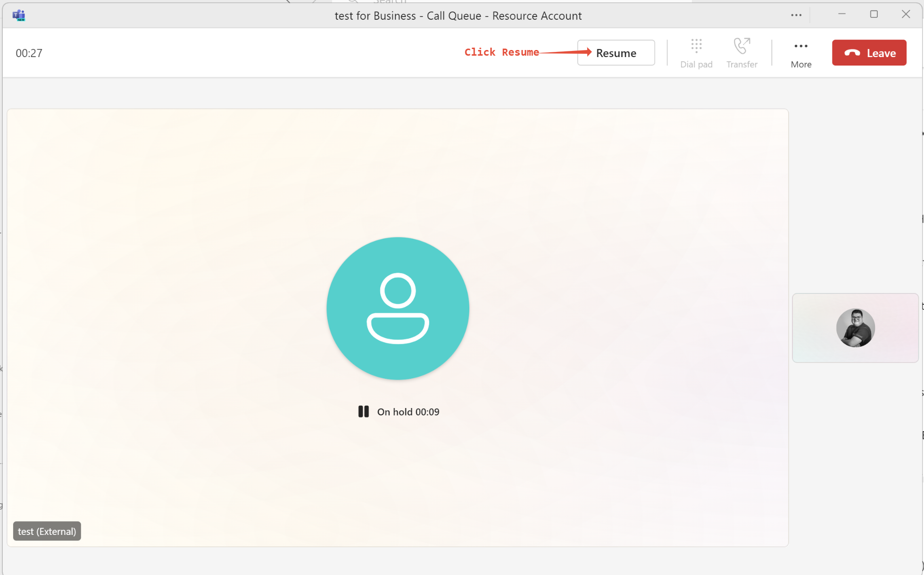The width and height of the screenshot is (924, 575).
Task: Click the Resume button
Action: click(616, 53)
